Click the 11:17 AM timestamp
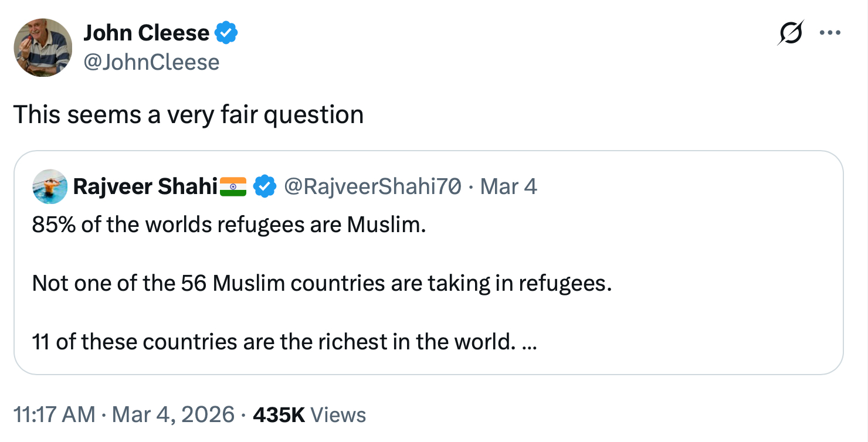 coord(54,415)
